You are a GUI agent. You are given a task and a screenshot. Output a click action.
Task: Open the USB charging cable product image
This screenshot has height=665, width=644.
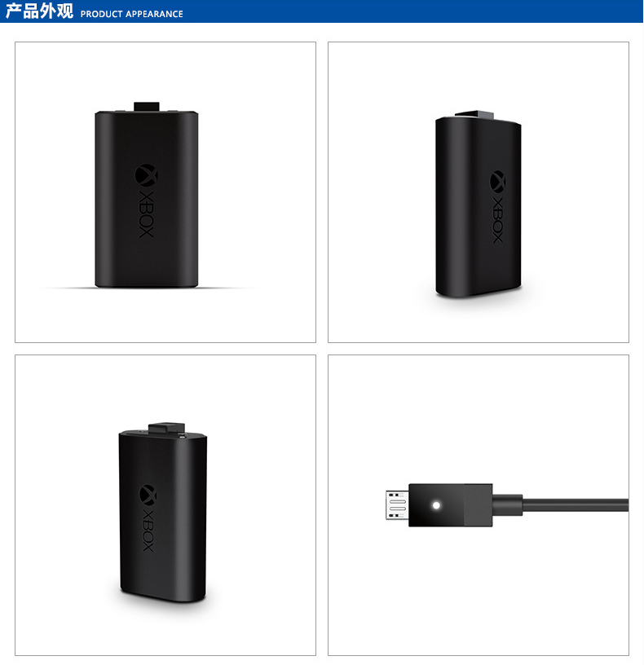pyautogui.click(x=479, y=505)
